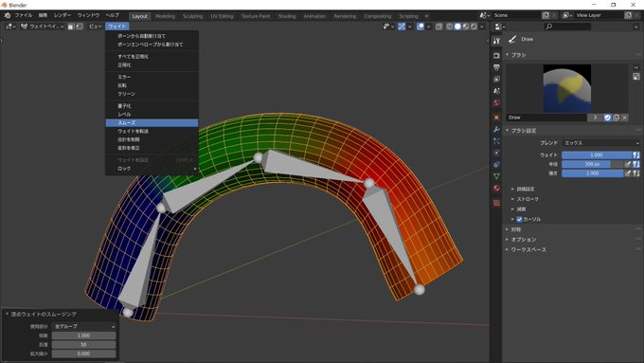Open the Object properties tab

click(x=496, y=118)
